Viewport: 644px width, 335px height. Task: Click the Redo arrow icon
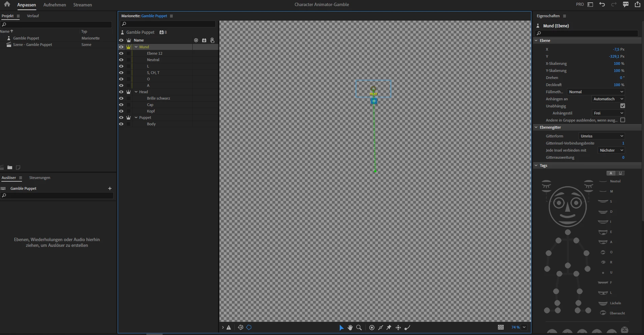(x=614, y=4)
